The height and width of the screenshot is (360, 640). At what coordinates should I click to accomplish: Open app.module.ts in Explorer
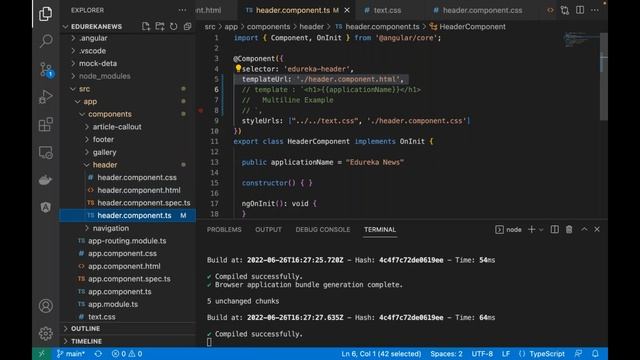[x=113, y=304]
